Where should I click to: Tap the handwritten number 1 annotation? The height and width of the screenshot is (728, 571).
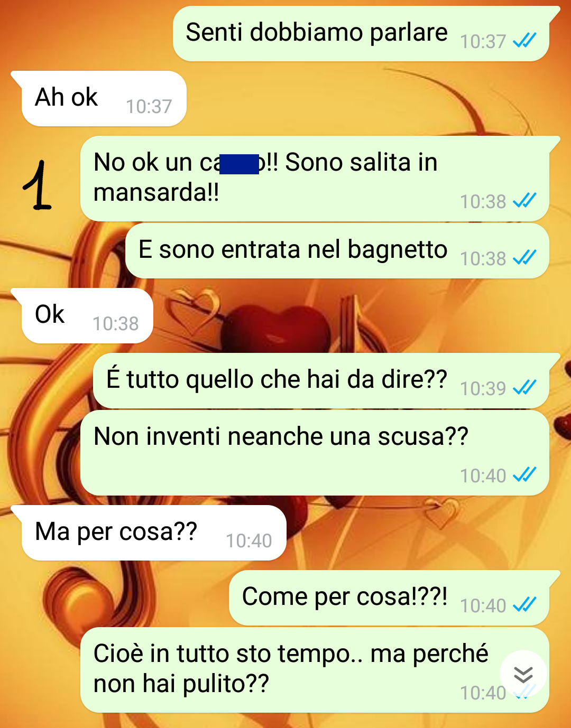tap(38, 185)
